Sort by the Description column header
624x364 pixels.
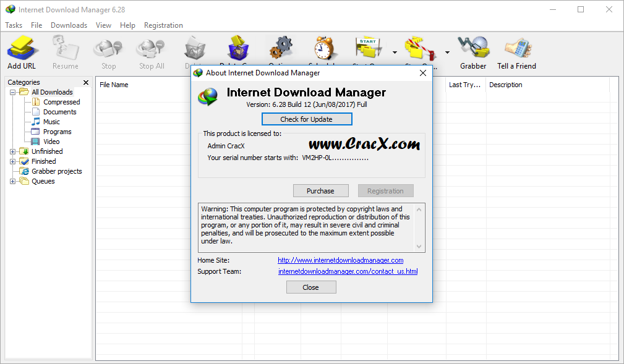click(x=505, y=85)
